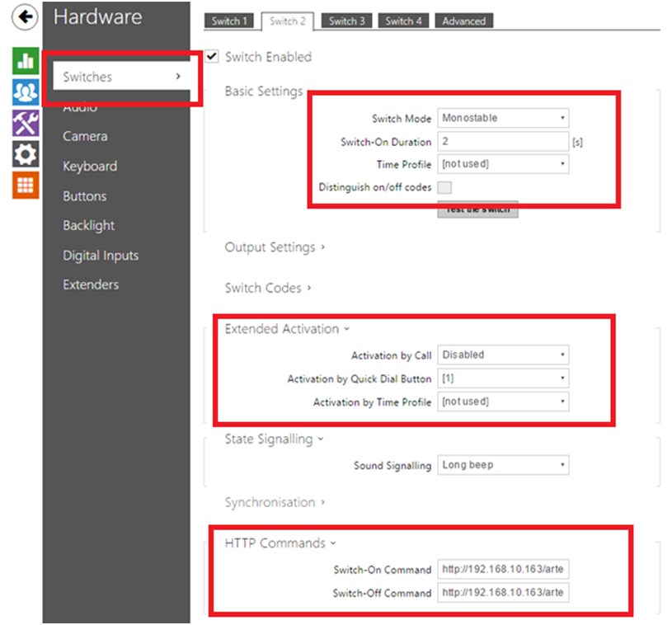Toggle the Switch Enabled checkbox
The image size is (672, 625).
pyautogui.click(x=212, y=57)
